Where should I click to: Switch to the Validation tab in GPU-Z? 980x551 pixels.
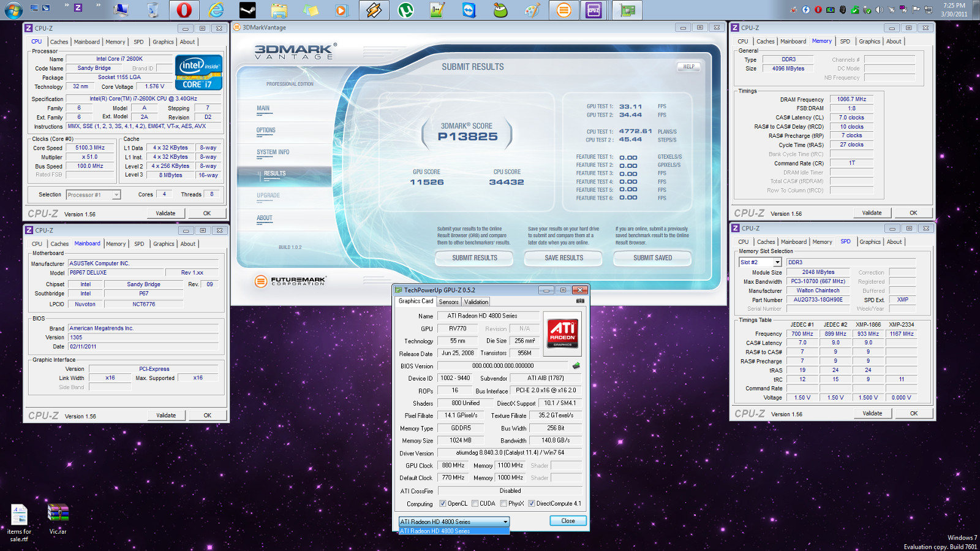476,302
